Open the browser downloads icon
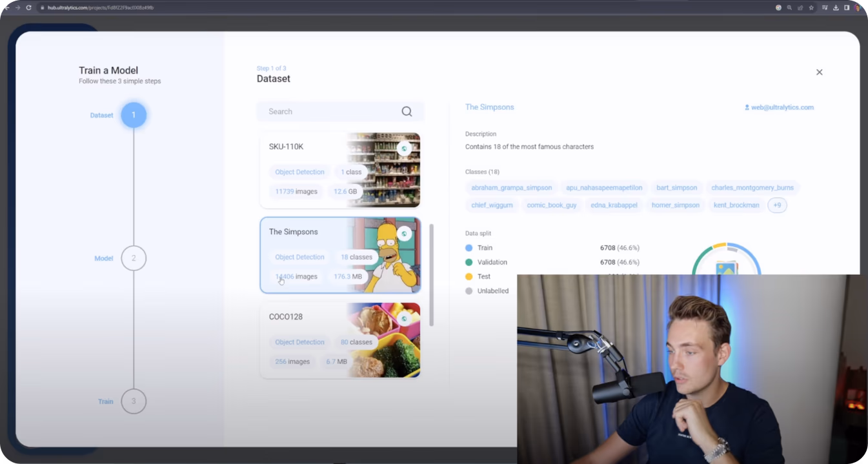Screen dimensions: 868x464 [x=836, y=8]
